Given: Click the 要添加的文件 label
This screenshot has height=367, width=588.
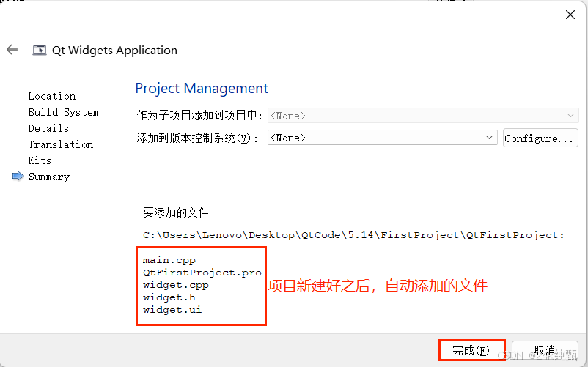Looking at the screenshot, I should point(175,212).
